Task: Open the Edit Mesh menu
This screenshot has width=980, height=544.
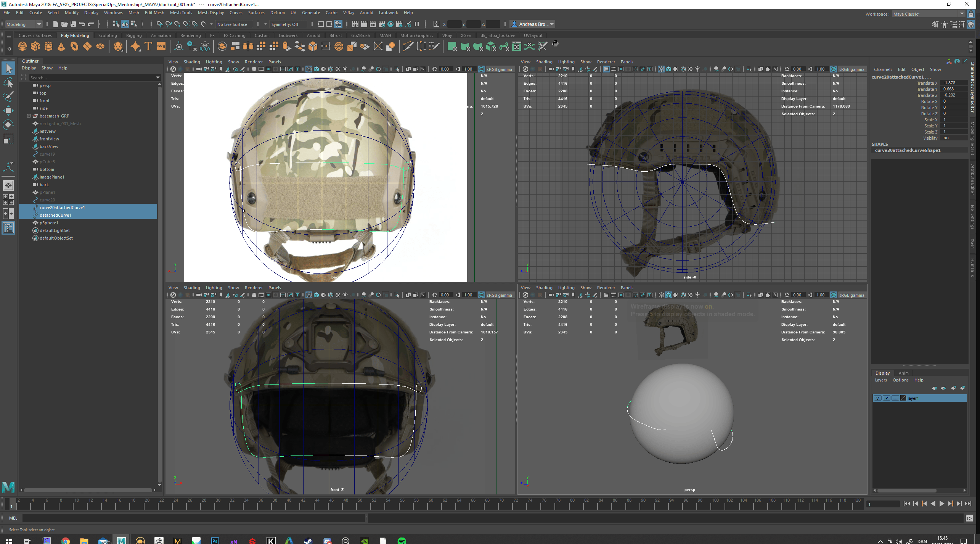Action: [154, 13]
